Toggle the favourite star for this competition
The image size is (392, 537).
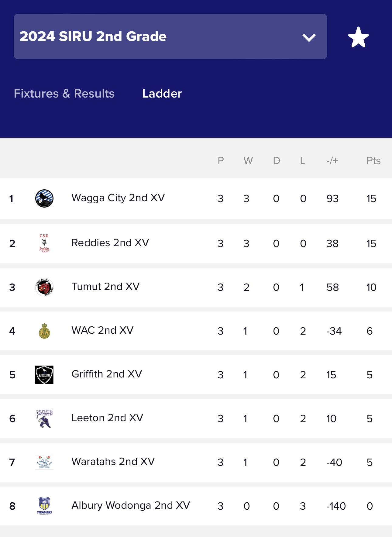358,37
